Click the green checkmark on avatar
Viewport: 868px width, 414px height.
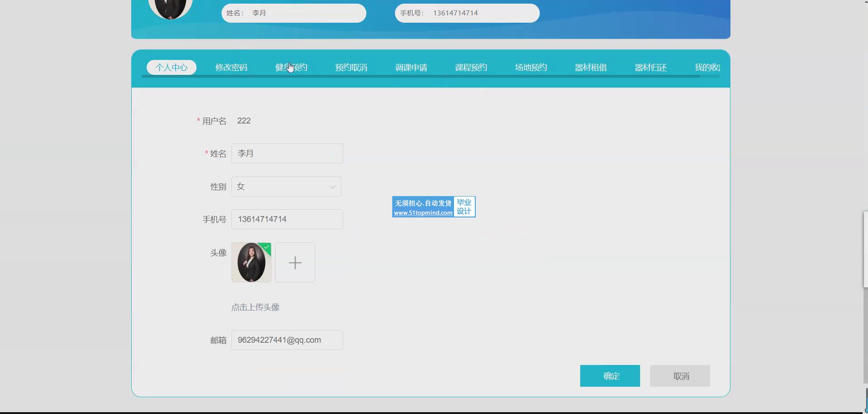point(266,247)
